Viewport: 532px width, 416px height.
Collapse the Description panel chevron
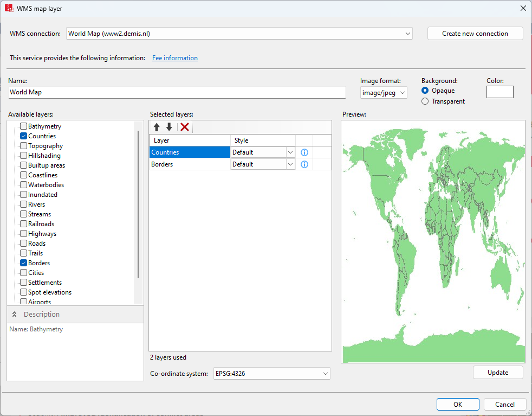[15, 315]
